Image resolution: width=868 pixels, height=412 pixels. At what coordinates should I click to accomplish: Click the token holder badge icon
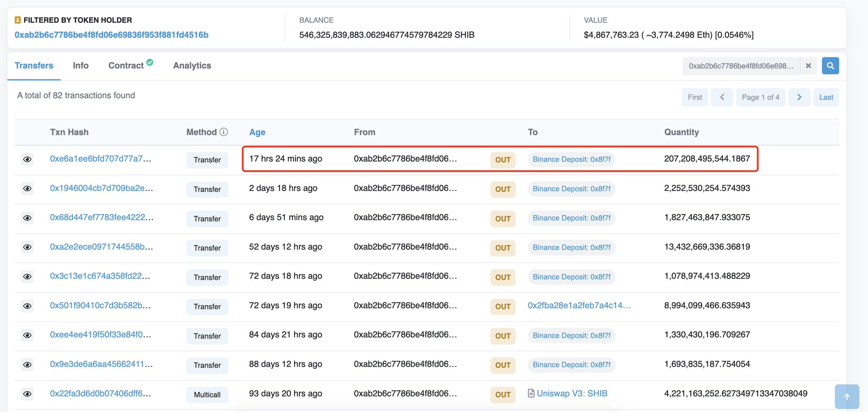[x=17, y=20]
